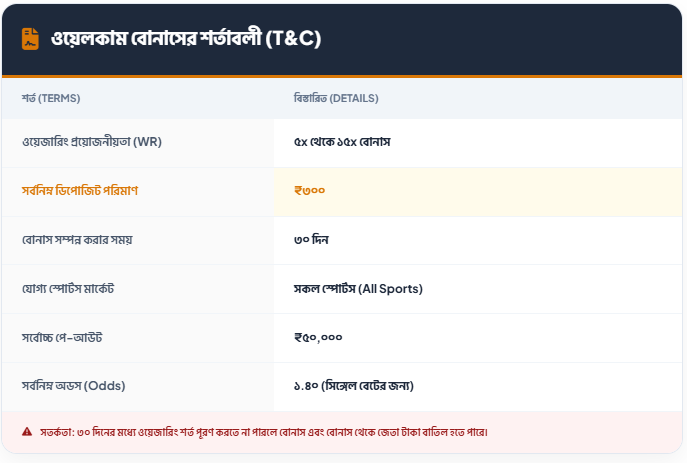The height and width of the screenshot is (463, 687).
Task: Select the শর্ত (TERMS) column header
Action: (51, 98)
